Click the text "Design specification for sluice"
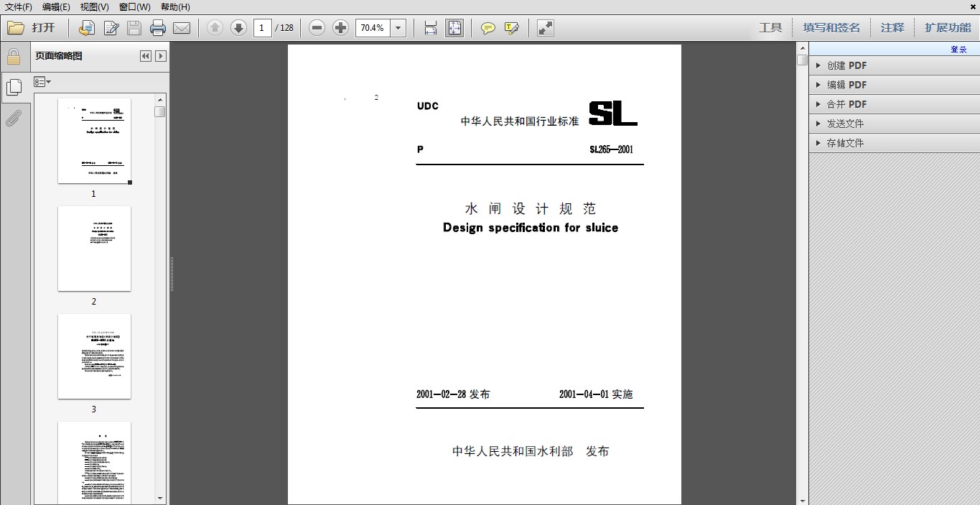Viewport: 980px width, 505px height. coord(531,228)
